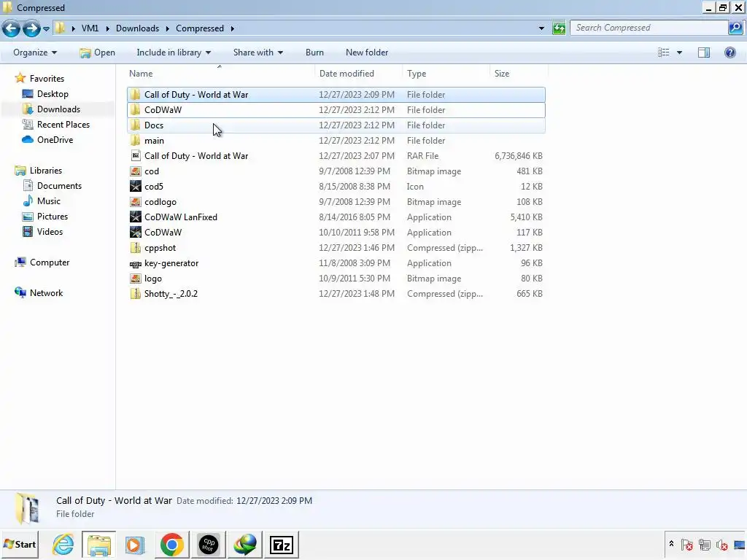Select Call of Duty - World at War folder
Image resolution: width=747 pixels, height=560 pixels.
(336, 95)
